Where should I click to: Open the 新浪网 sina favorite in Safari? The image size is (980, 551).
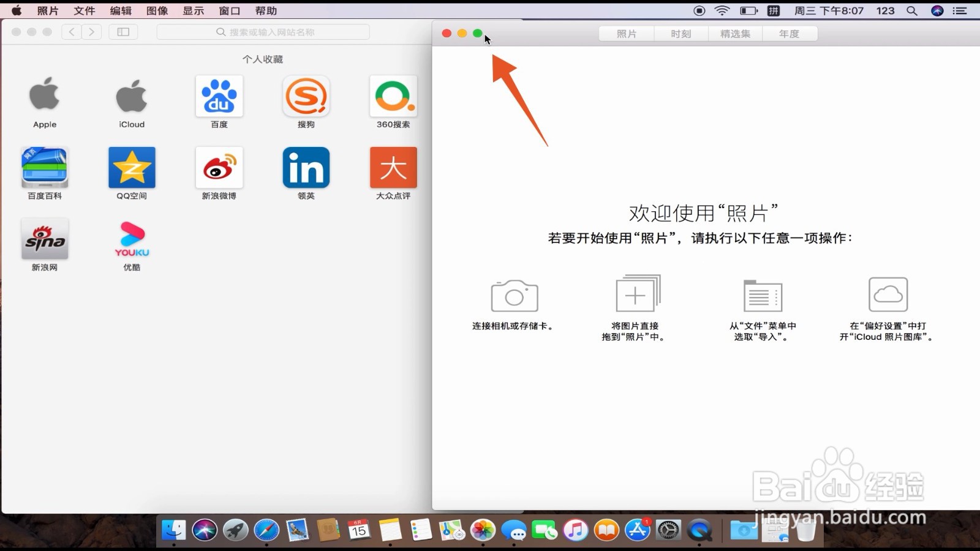[x=45, y=239]
